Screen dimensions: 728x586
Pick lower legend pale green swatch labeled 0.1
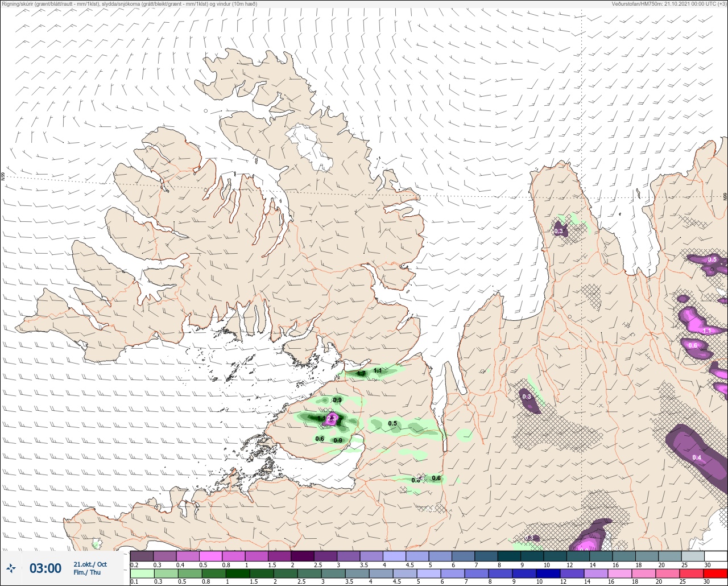[x=142, y=573]
